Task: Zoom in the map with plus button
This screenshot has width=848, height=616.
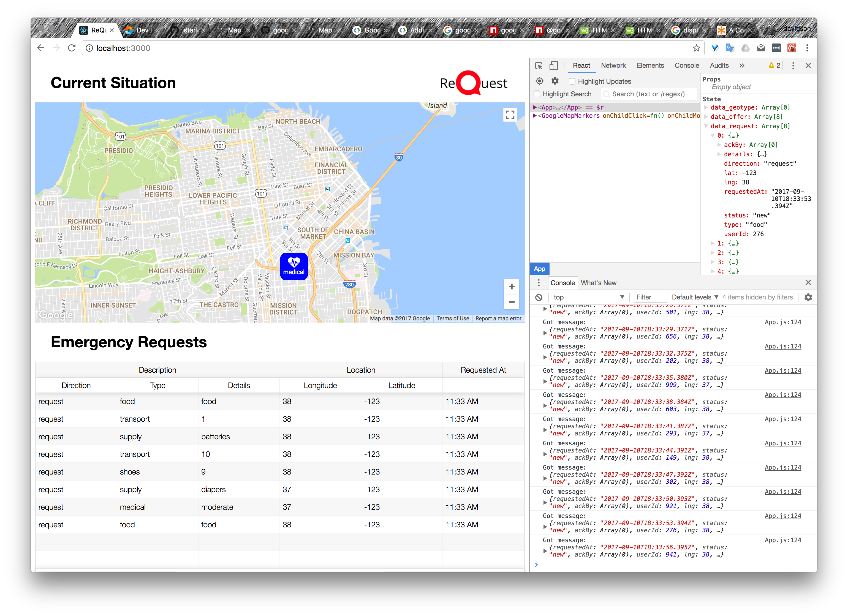Action: tap(512, 287)
